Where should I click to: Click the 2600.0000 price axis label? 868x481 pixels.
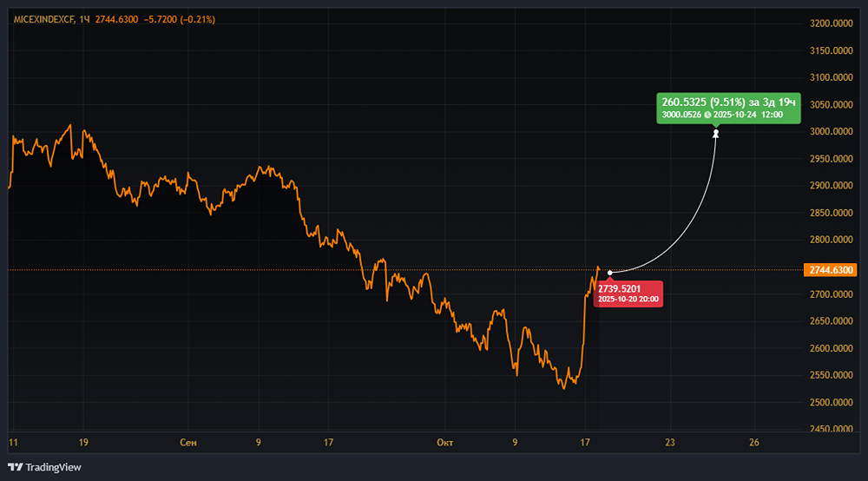pos(831,348)
